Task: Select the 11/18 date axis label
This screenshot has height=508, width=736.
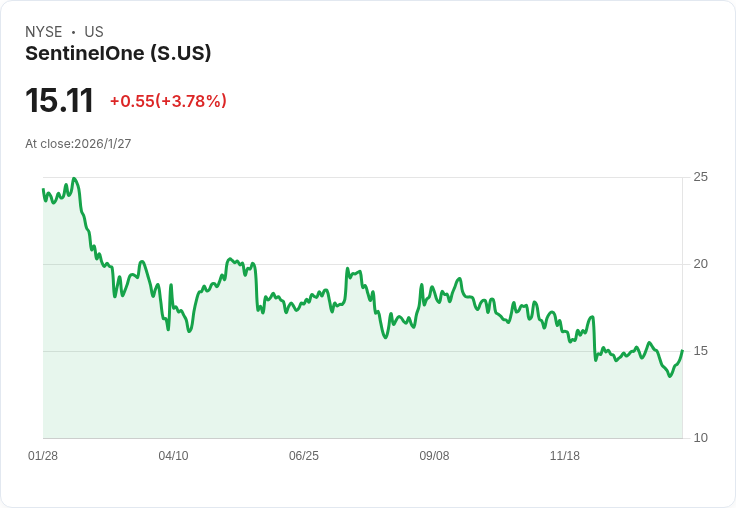Action: (x=565, y=456)
